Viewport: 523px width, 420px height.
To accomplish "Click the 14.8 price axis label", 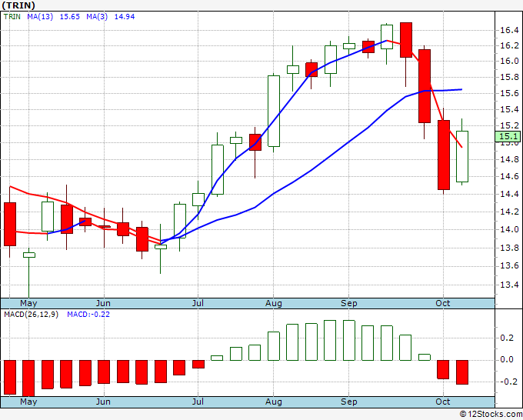I will point(509,160).
